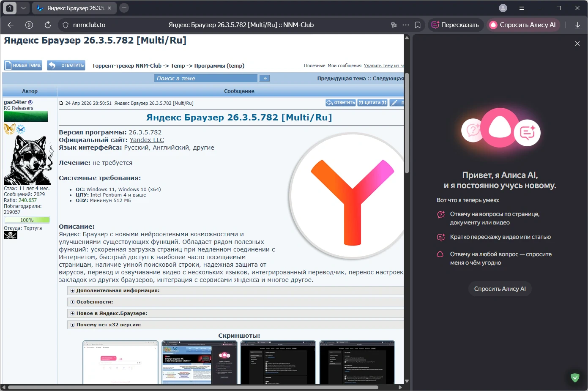The height and width of the screenshot is (391, 588).
Task: Click the green security shield at bottom right
Action: 575,377
